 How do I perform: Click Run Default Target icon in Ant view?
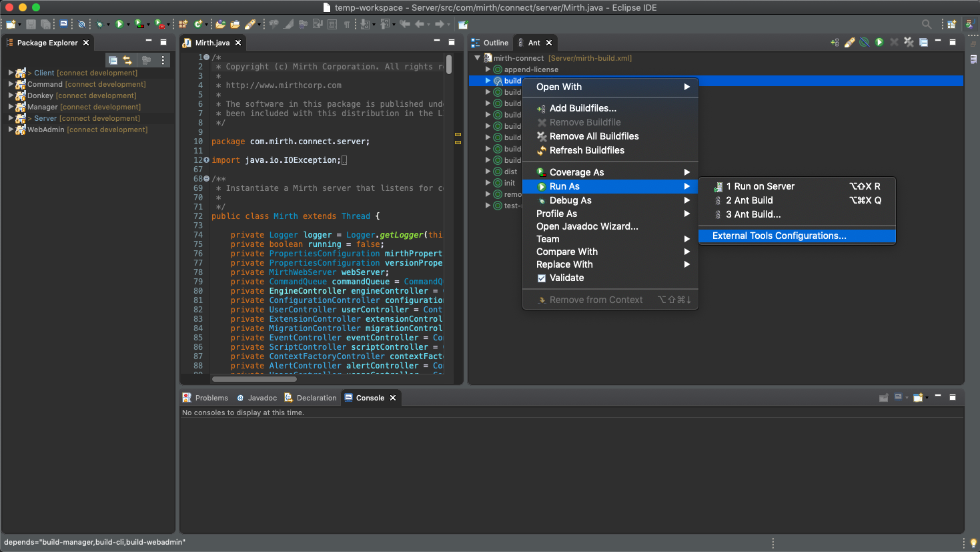[879, 42]
